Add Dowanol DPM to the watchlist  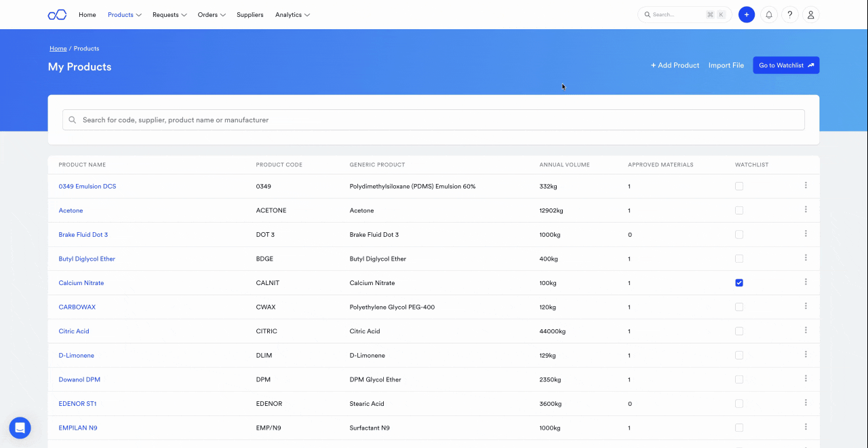coord(738,379)
